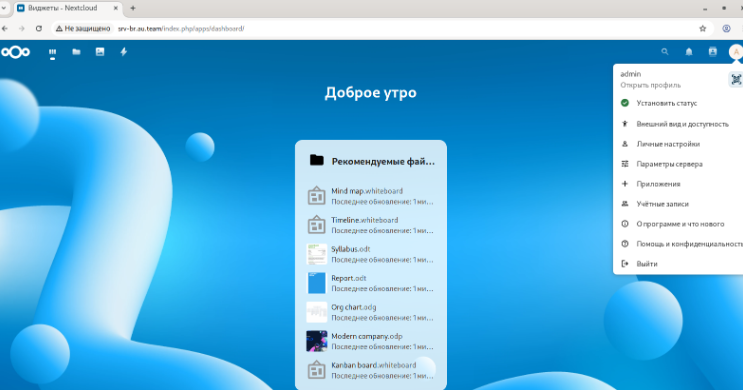Open the Modern company.odp file
The image size is (743, 390).
[371, 341]
